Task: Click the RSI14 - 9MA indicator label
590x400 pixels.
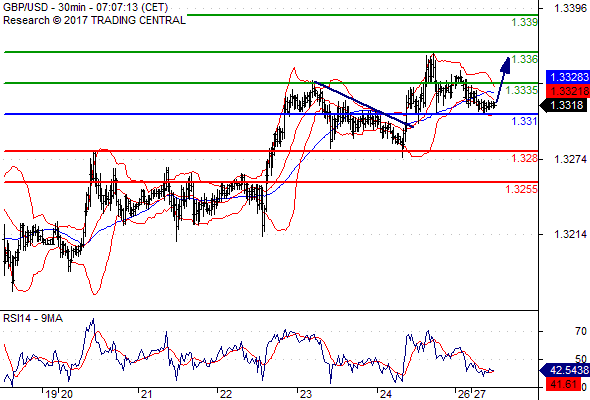Action: pos(33,318)
